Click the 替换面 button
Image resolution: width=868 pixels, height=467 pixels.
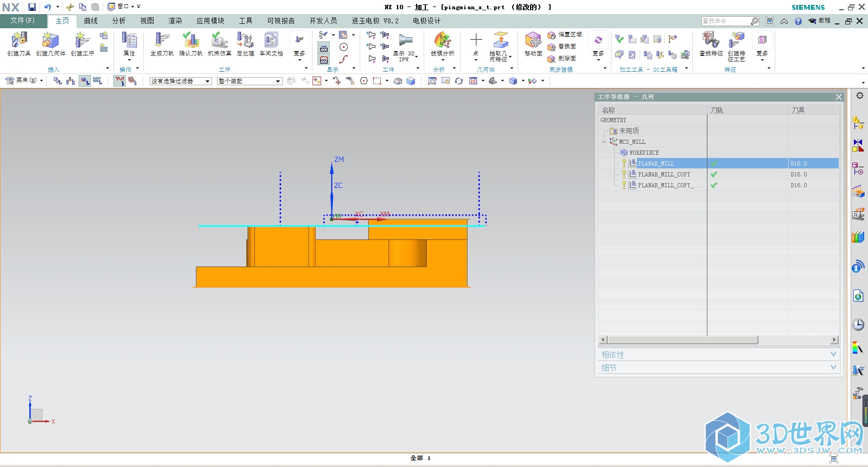click(x=562, y=47)
